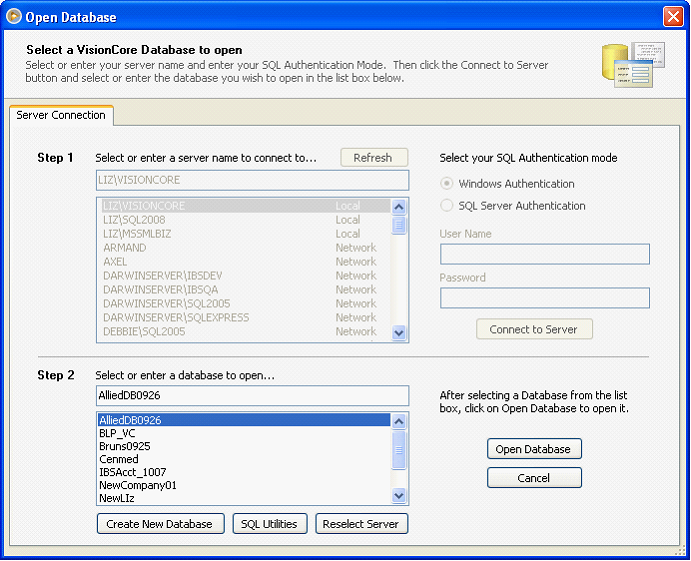Select LIZ\SQL2008 server entry

[x=245, y=219]
